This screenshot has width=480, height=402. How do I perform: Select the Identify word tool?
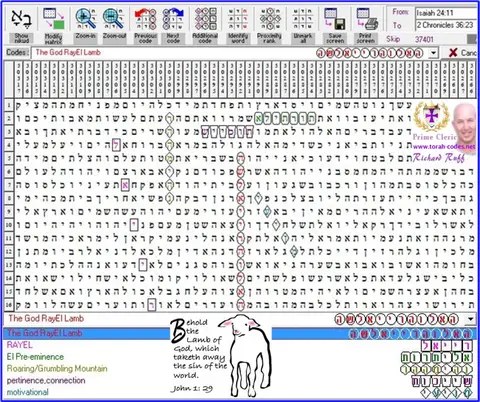pos(238,19)
